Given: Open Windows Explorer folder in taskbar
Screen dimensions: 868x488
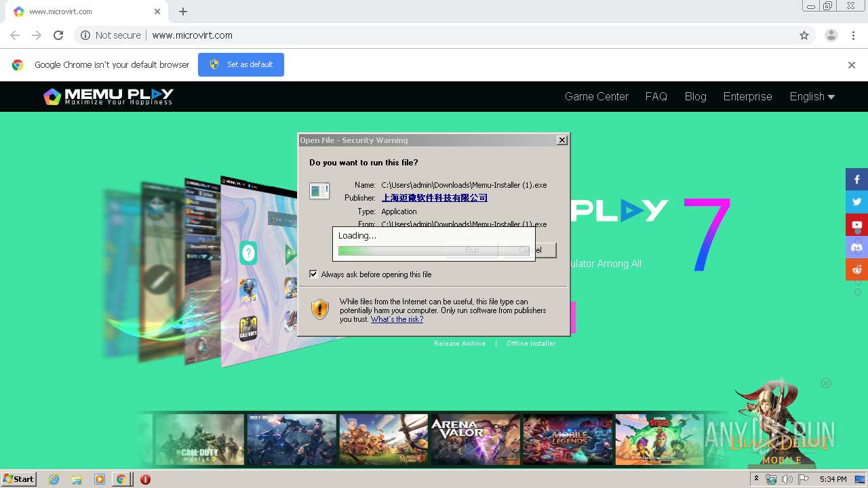Looking at the screenshot, I should (x=77, y=479).
